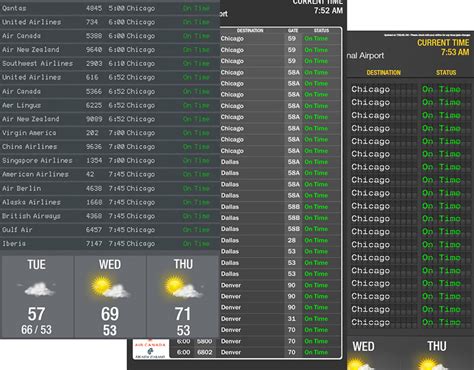This screenshot has height=370, width=474.
Task: Select the British Airways 4368 row
Action: pos(110,216)
